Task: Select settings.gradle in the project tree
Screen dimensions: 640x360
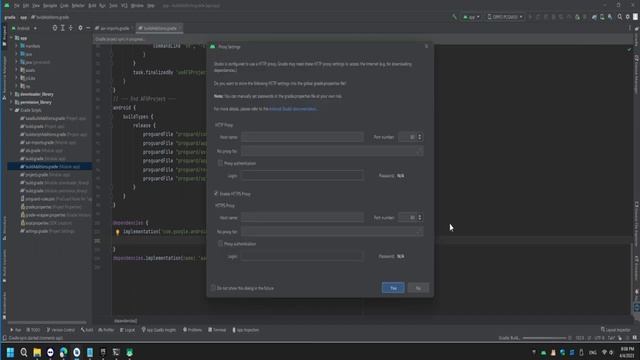Action: tap(48, 231)
